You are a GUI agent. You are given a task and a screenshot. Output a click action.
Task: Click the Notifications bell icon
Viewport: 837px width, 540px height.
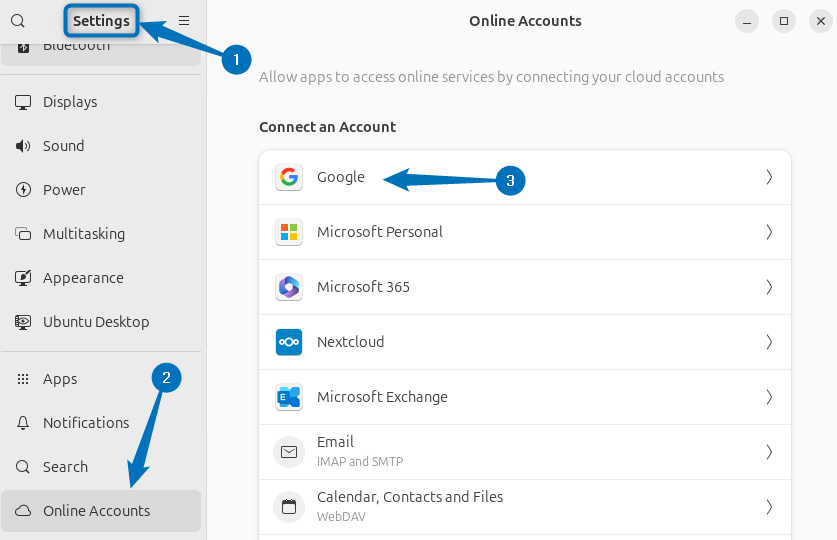pos(23,423)
